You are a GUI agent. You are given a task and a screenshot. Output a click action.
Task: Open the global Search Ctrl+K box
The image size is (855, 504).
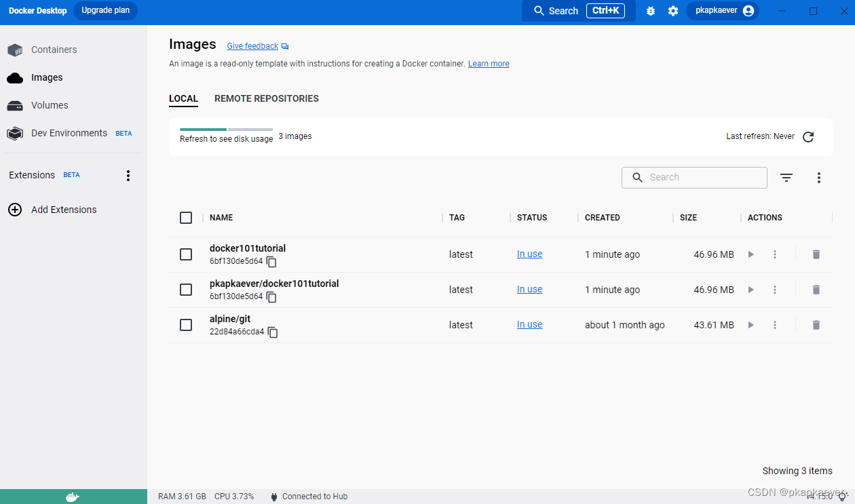[x=579, y=11]
